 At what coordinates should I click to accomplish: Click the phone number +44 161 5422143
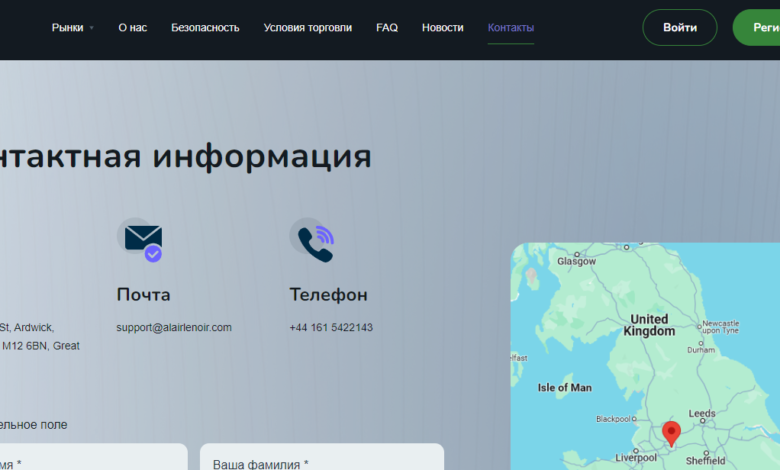pos(331,327)
